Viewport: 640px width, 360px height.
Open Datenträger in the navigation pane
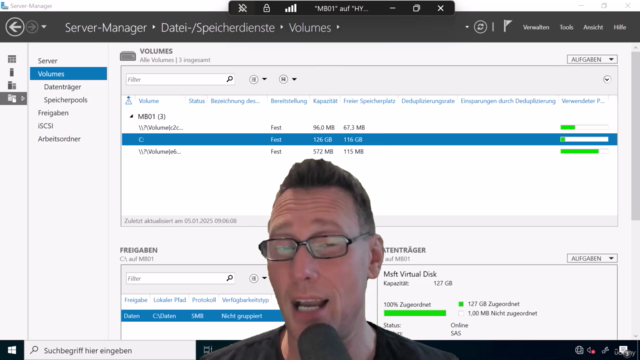pos(62,87)
